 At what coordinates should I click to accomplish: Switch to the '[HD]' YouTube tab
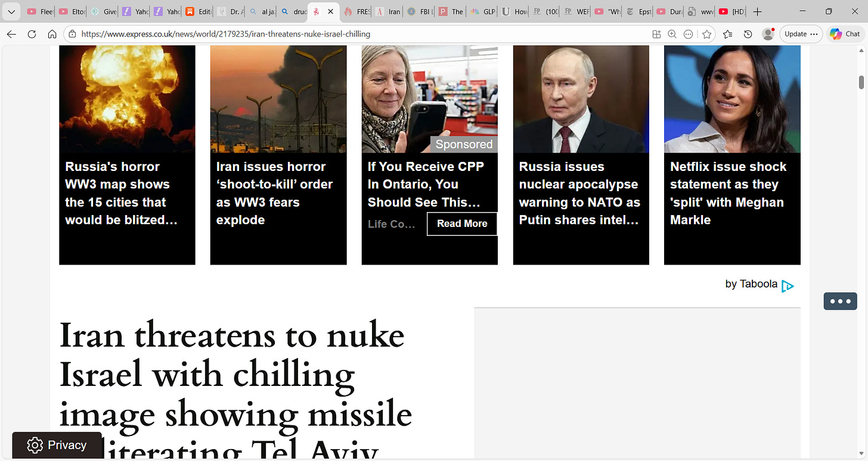731,11
